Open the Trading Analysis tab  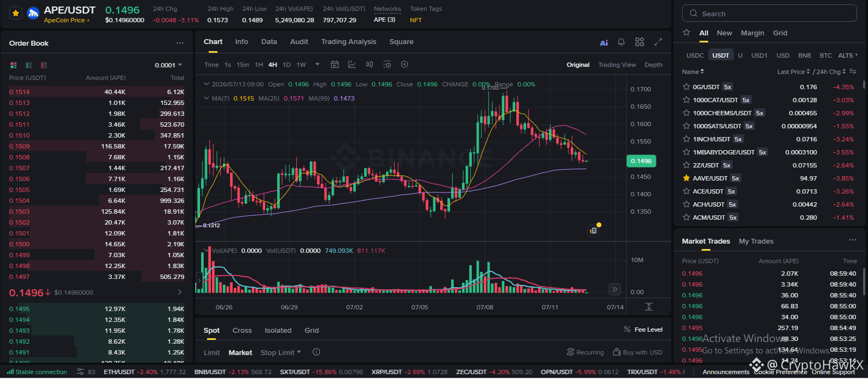click(348, 42)
